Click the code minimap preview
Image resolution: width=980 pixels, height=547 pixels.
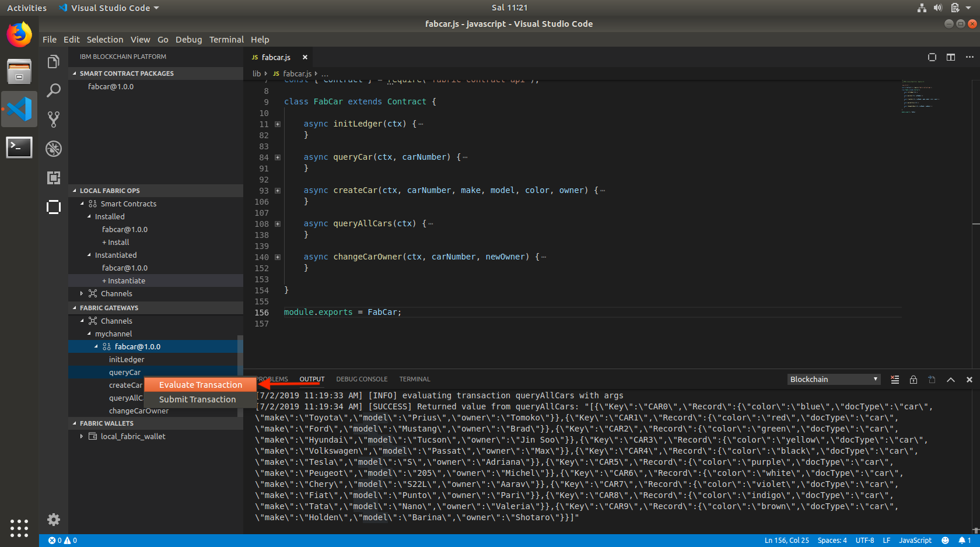pos(921,96)
